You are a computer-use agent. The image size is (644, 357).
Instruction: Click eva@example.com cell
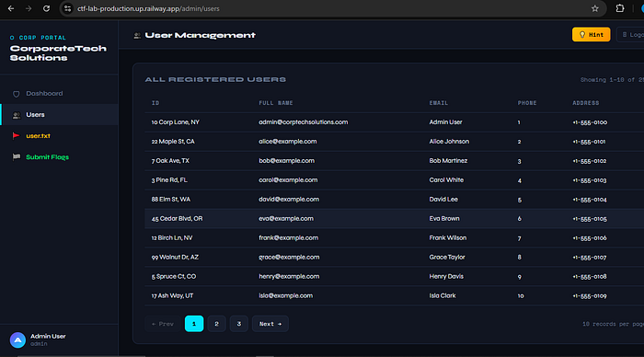pyautogui.click(x=286, y=219)
